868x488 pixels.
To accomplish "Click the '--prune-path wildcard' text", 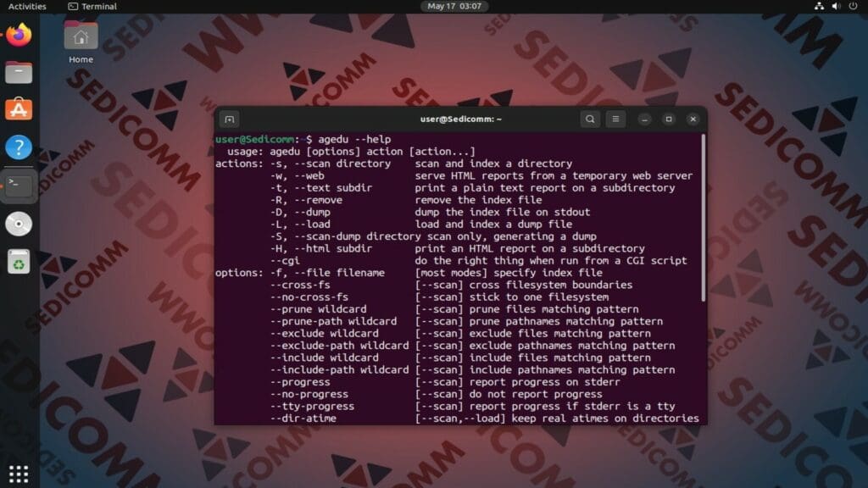I will (x=333, y=321).
